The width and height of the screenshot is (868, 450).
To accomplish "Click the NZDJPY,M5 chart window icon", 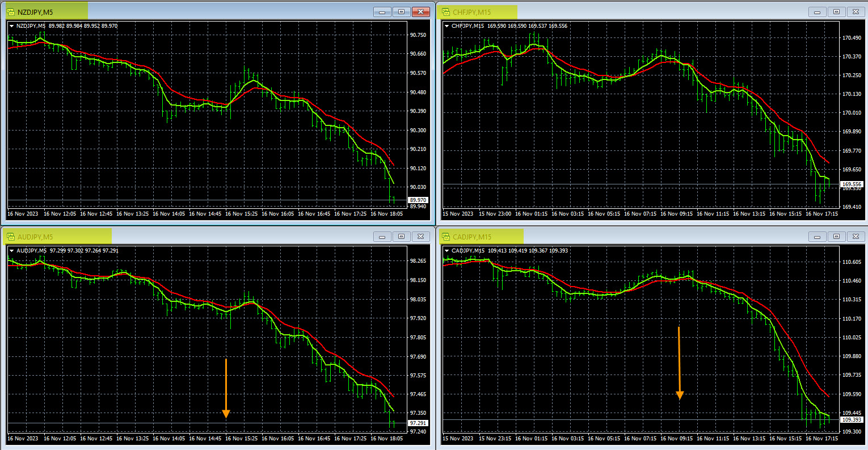I will [x=10, y=12].
